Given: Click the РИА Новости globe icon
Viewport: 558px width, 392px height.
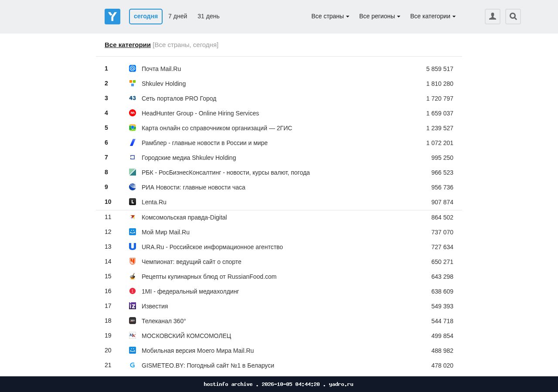Looking at the screenshot, I should pos(133,187).
